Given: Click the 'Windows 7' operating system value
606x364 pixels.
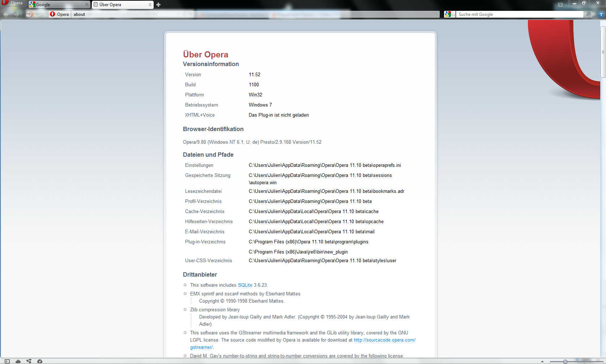Looking at the screenshot, I should pyautogui.click(x=260, y=105).
